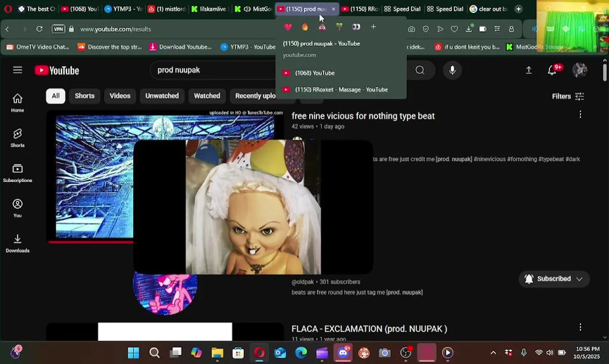This screenshot has height=364, width=609.
Task: Open YouTube notifications bell
Action: [552, 70]
